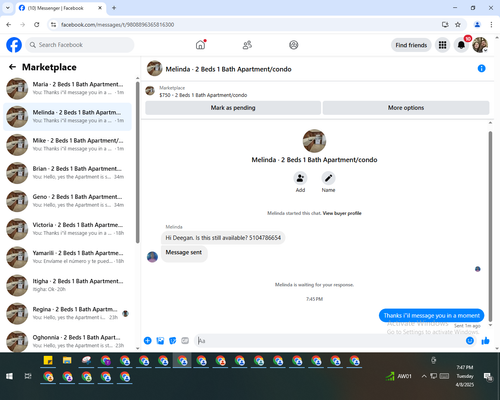Viewport: 500px width, 400px height.
Task: Focus the message text box
Action: pos(330,340)
